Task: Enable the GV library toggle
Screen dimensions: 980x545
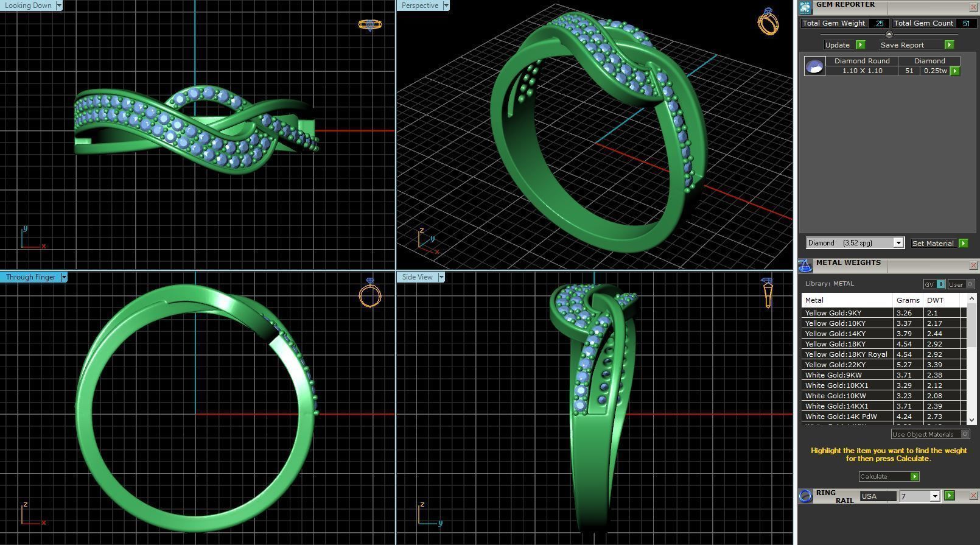Action: click(x=934, y=284)
